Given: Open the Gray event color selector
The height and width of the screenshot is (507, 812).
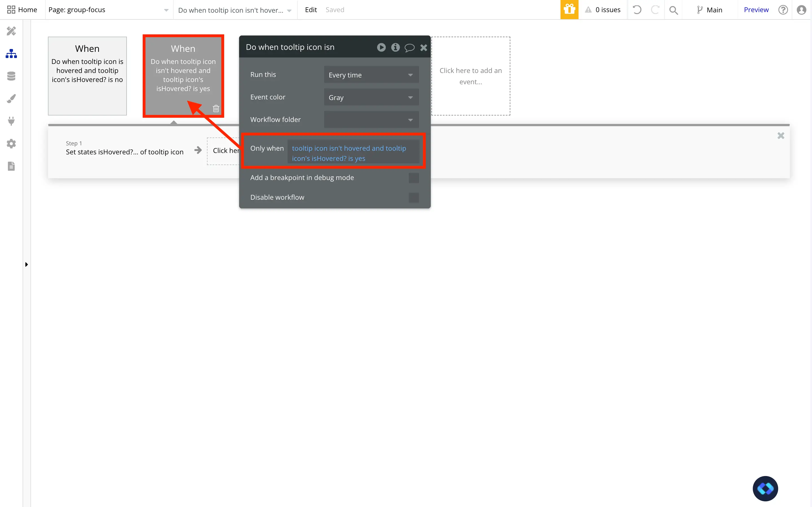Looking at the screenshot, I should (x=371, y=97).
